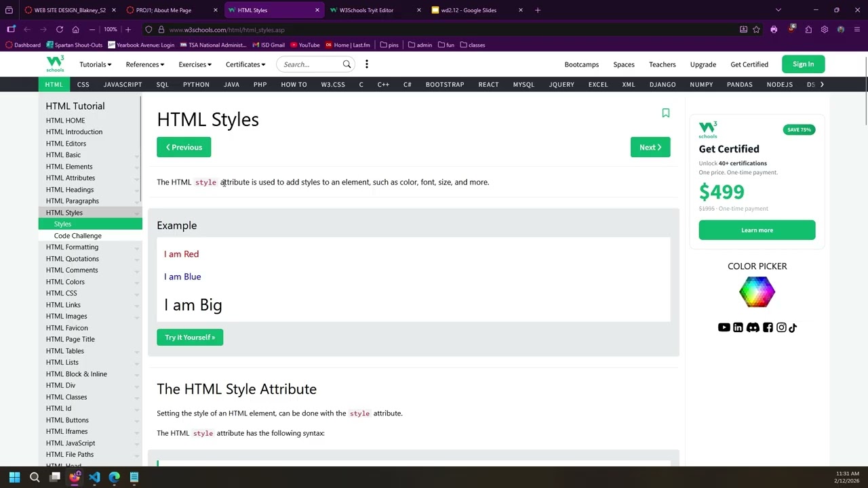
Task: Click the Try it Yourself button
Action: (x=190, y=338)
